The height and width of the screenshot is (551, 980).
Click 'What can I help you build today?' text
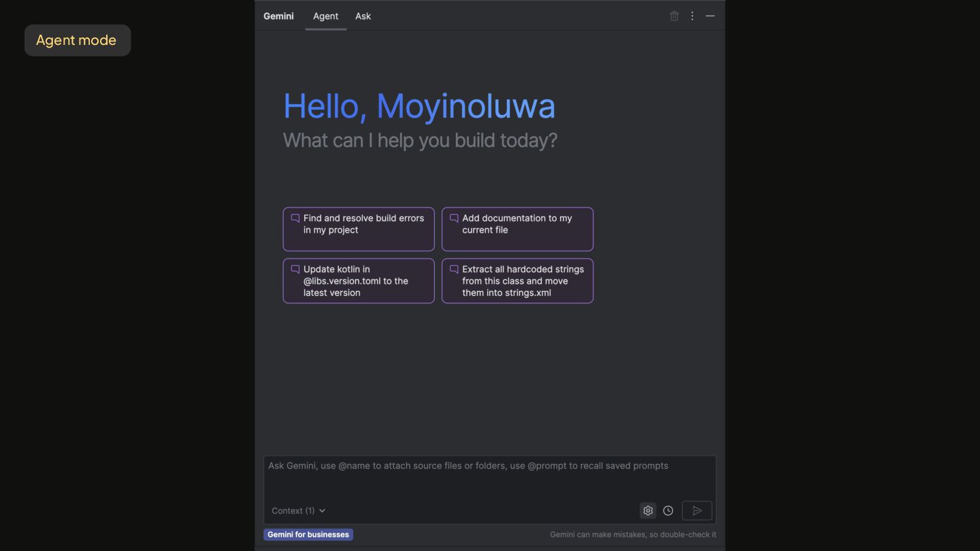point(420,140)
